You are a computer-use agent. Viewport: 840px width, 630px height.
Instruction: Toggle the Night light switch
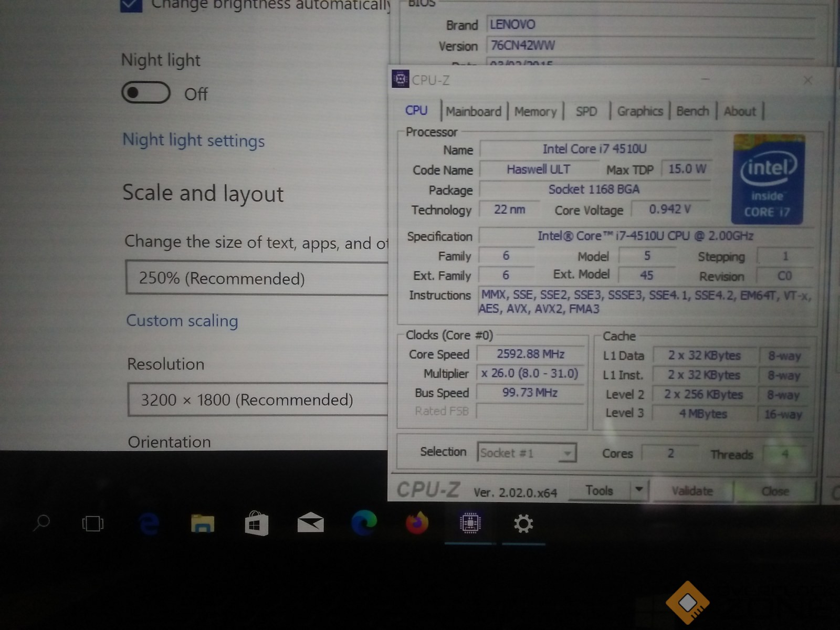146,93
